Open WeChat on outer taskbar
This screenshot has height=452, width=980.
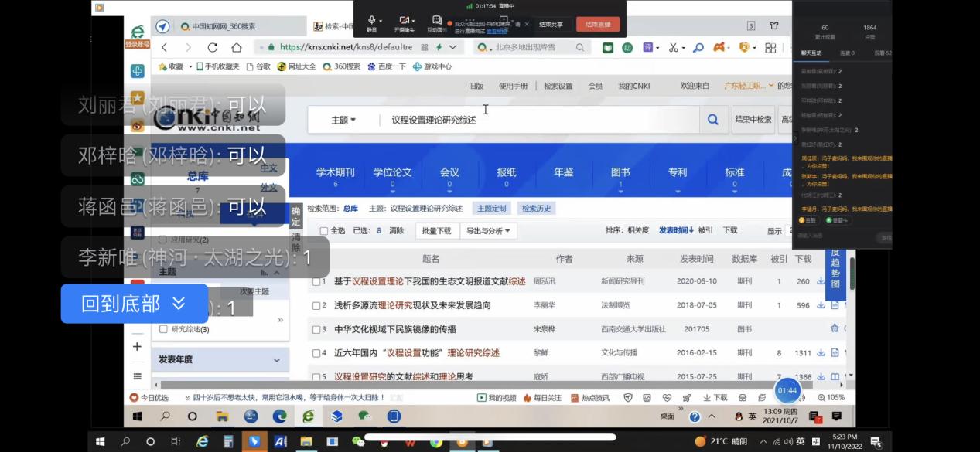click(358, 442)
